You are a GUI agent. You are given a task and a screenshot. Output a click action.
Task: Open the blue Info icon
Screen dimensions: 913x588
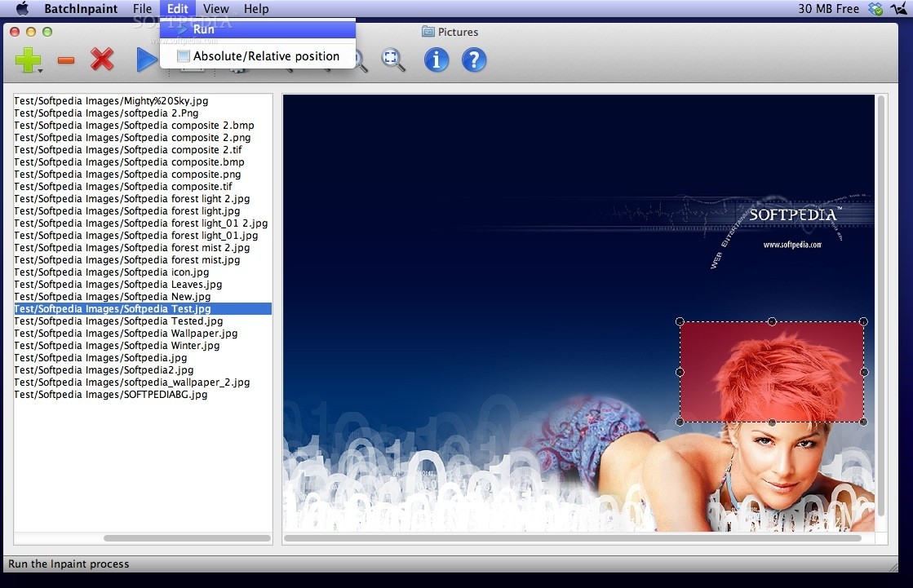click(x=437, y=60)
